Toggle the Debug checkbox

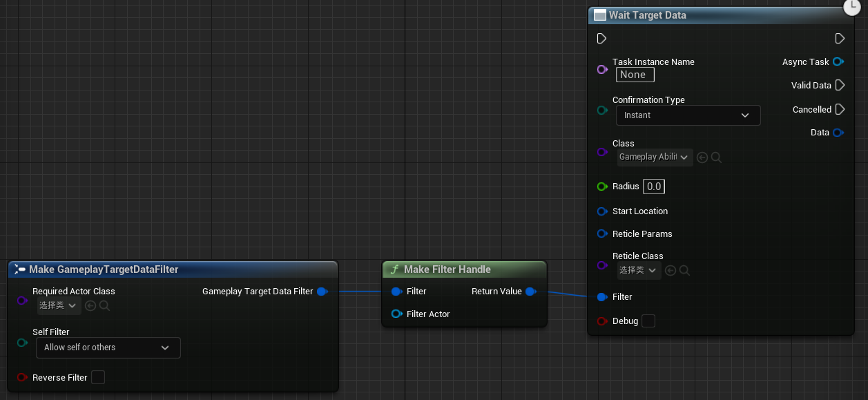pos(648,321)
